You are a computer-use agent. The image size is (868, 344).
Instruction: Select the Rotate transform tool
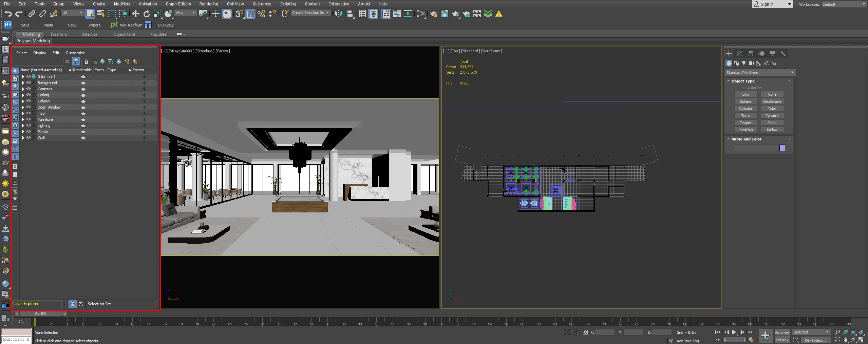[147, 14]
